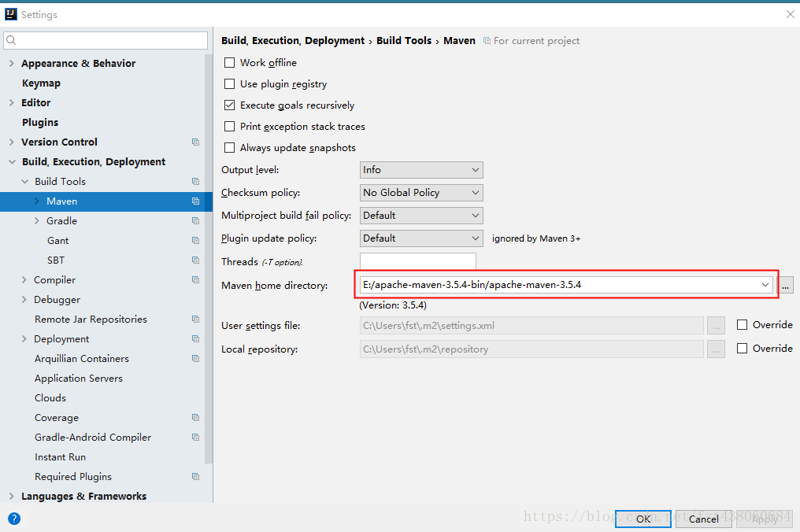Close the Settings dialog
Image resolution: width=800 pixels, height=532 pixels.
791,14
